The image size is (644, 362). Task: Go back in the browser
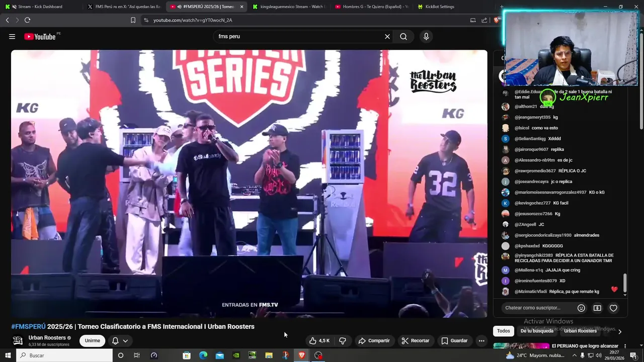tap(7, 20)
